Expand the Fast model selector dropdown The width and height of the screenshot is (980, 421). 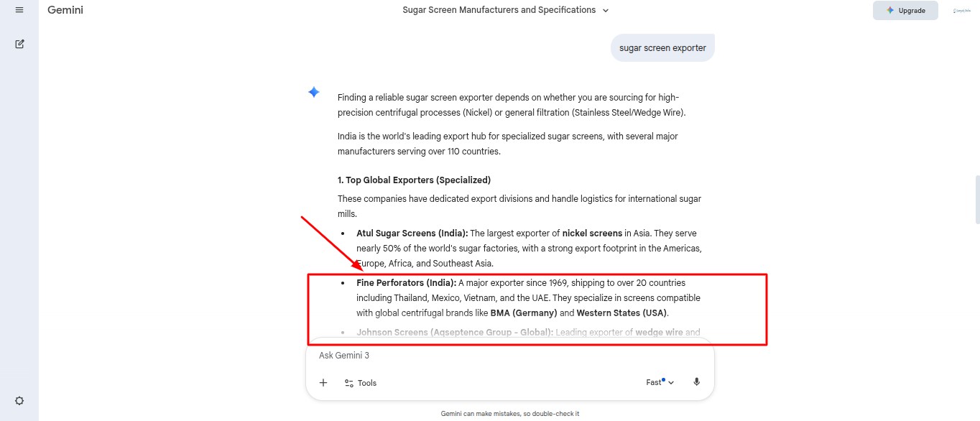(660, 382)
